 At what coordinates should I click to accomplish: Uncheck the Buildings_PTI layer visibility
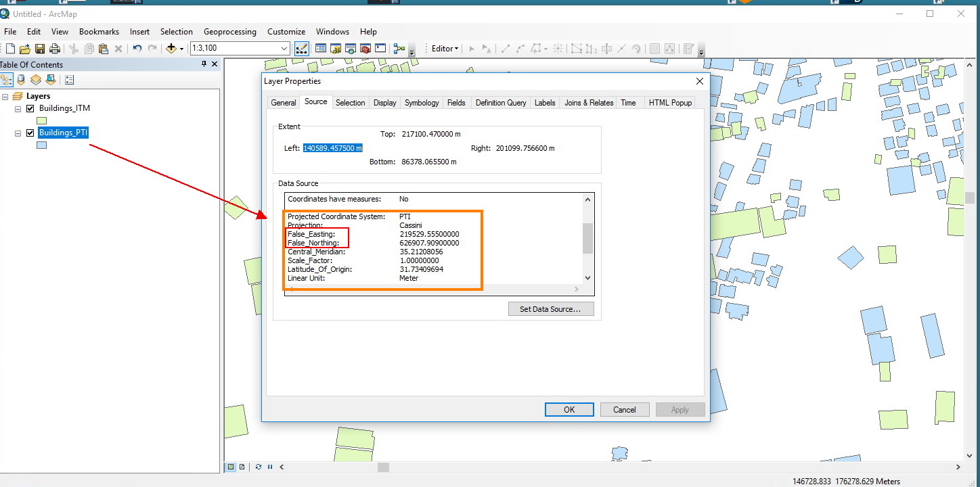pos(30,133)
